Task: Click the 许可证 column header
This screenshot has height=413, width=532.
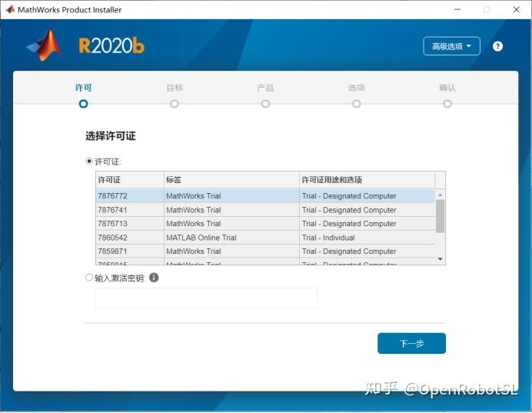Action: point(130,179)
